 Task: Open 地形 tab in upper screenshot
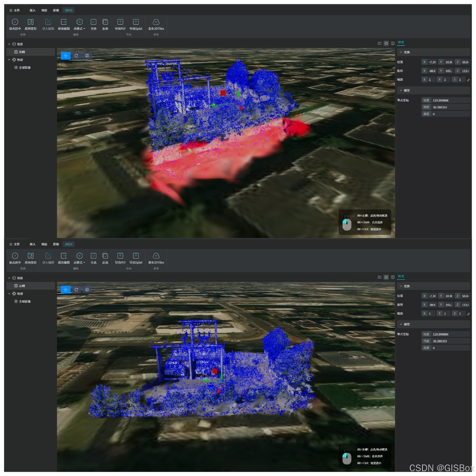pyautogui.click(x=44, y=10)
